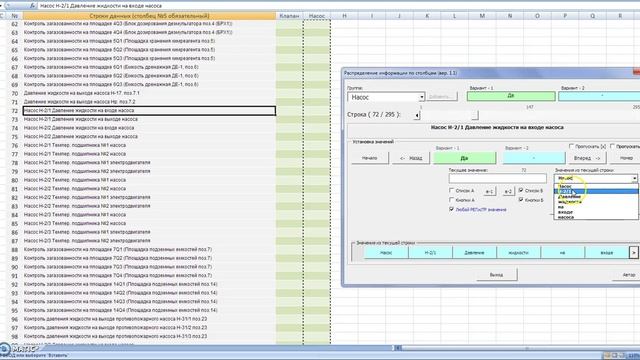Click row 76 Насос Н-2/1 Темпер. подшипника №1 насоса
Viewport: 640px width, 360px height.
[x=149, y=145]
